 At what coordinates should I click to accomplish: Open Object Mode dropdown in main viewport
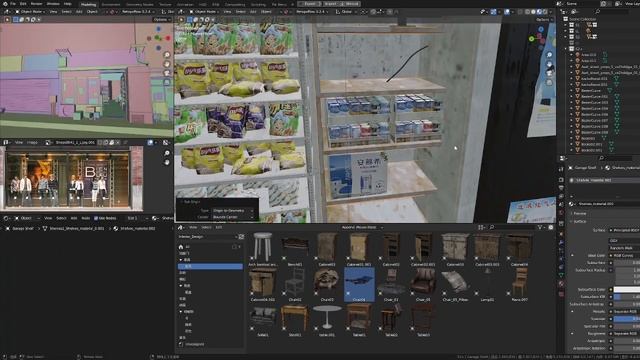[205, 12]
